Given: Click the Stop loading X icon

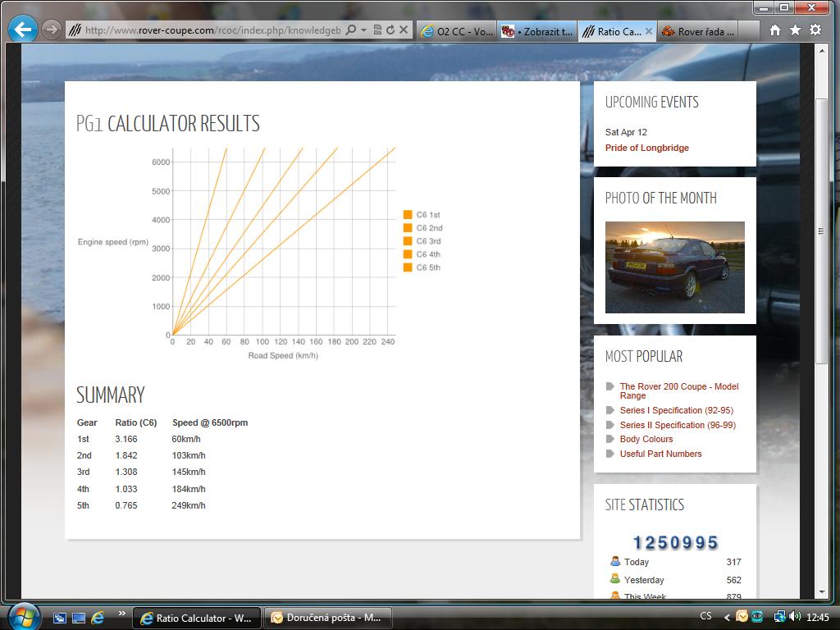Looking at the screenshot, I should [x=403, y=30].
